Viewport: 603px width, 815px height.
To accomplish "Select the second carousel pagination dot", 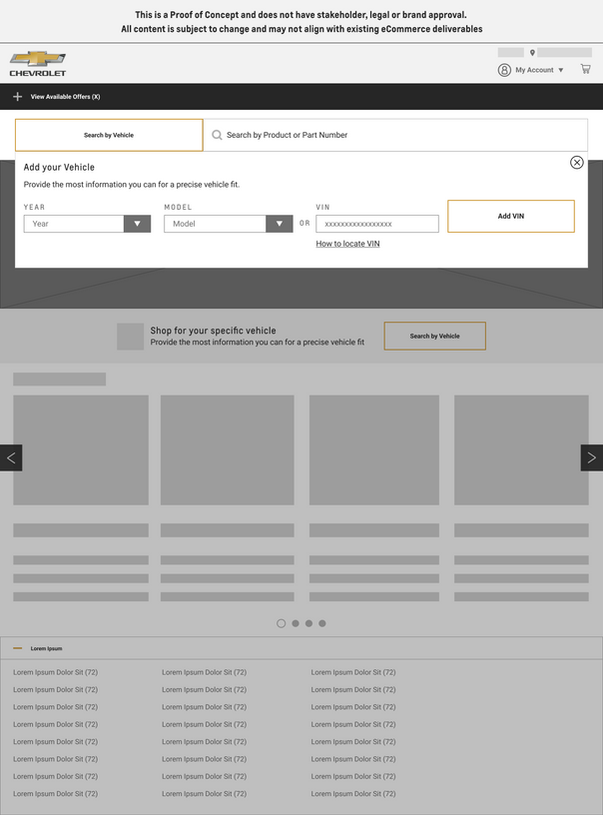I will 295,623.
